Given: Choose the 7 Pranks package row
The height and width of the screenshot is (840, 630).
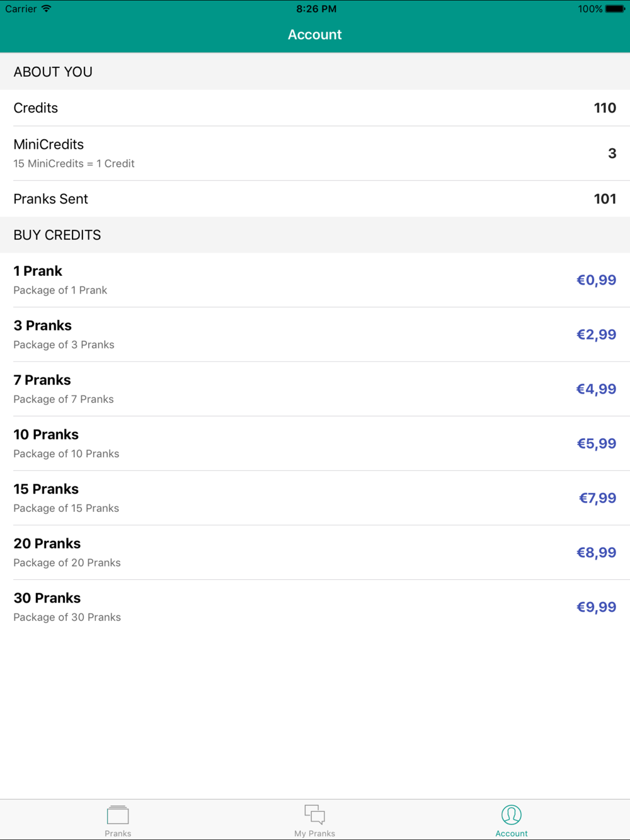Looking at the screenshot, I should coord(315,389).
